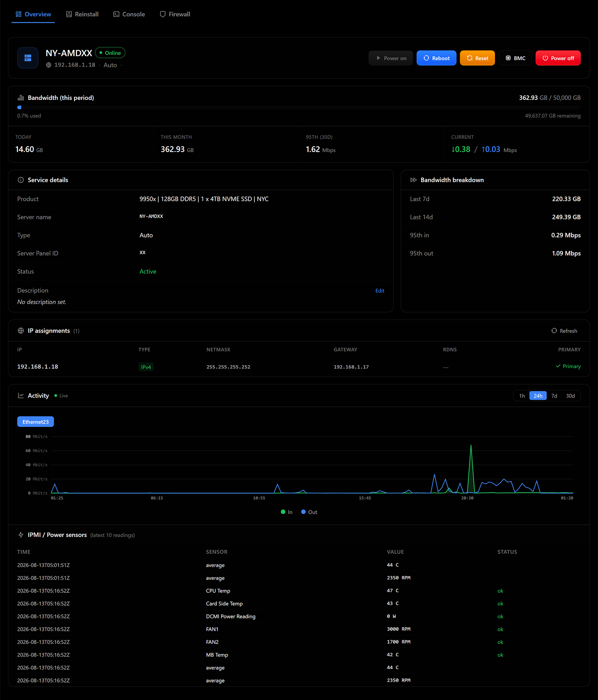598x700 pixels.
Task: Click the orange Reset button
Action: pos(477,58)
